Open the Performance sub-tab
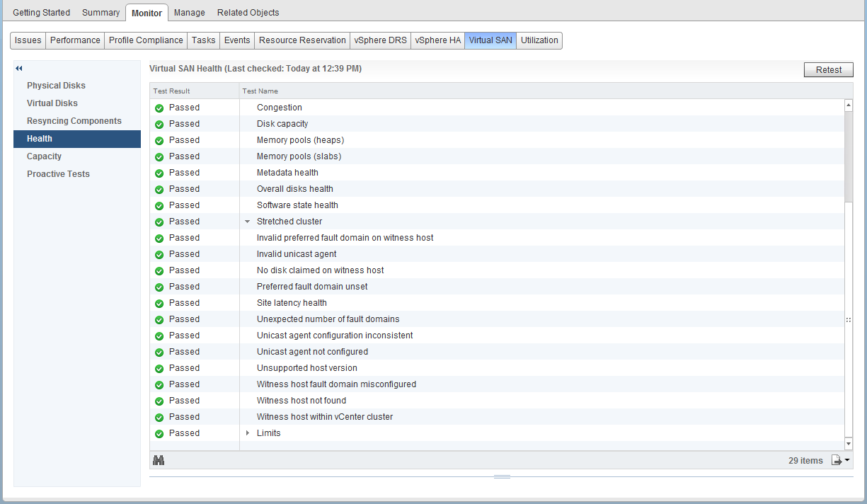Image resolution: width=867 pixels, height=504 pixels. (75, 40)
